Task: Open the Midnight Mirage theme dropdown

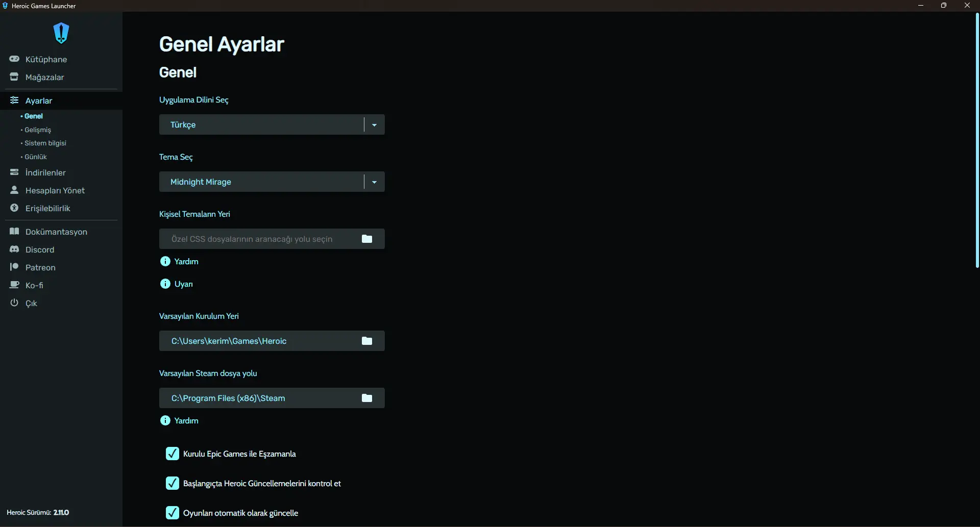Action: coord(272,182)
